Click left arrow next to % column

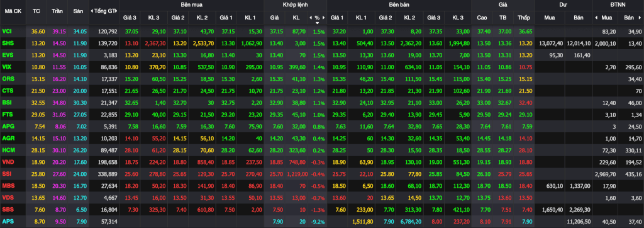311,18
